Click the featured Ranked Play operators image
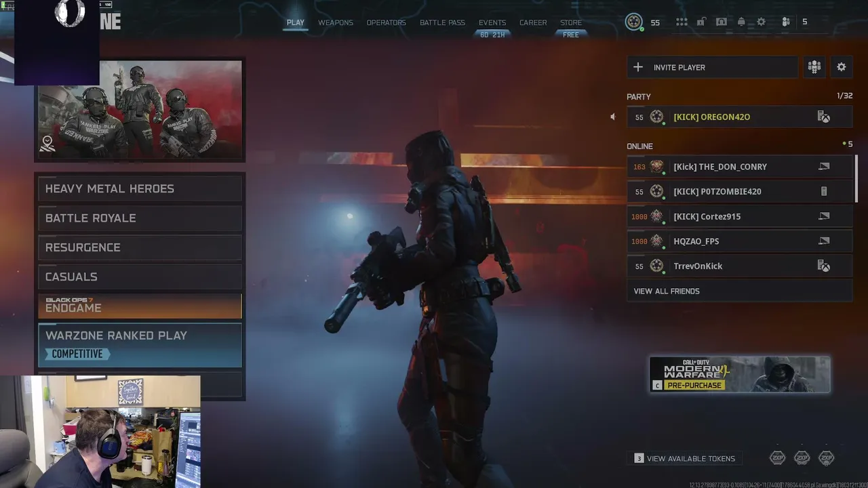This screenshot has width=868, height=488. (140, 110)
